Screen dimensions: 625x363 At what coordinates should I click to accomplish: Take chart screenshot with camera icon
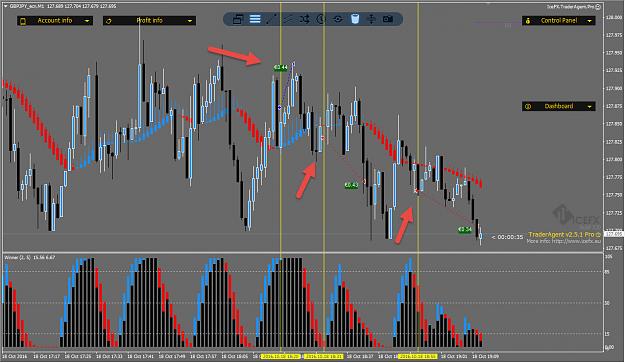pos(388,19)
